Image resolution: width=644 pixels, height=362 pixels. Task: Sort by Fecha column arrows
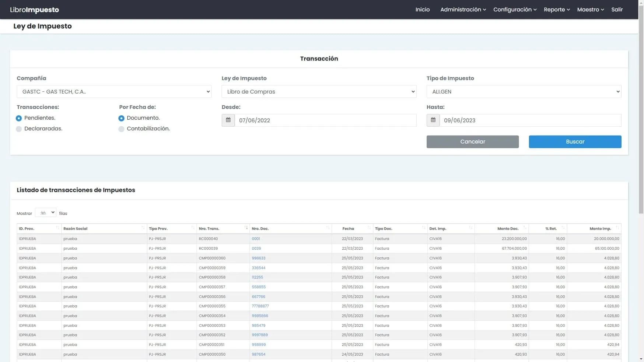coord(369,228)
